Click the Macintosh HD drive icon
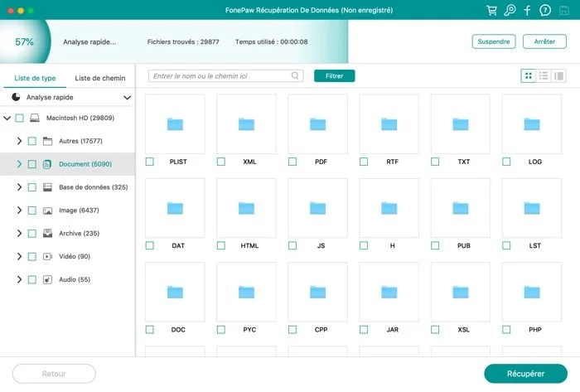The image size is (580, 392). pyautogui.click(x=35, y=118)
